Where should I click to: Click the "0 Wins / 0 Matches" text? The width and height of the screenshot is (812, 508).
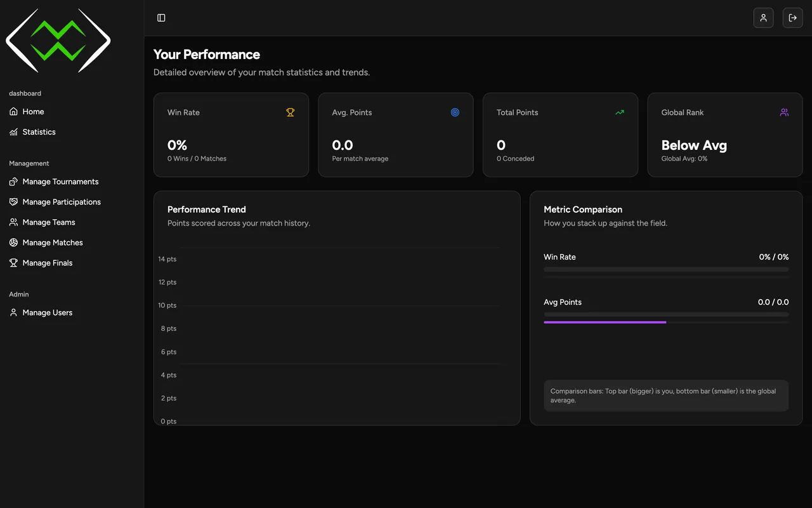pos(197,159)
